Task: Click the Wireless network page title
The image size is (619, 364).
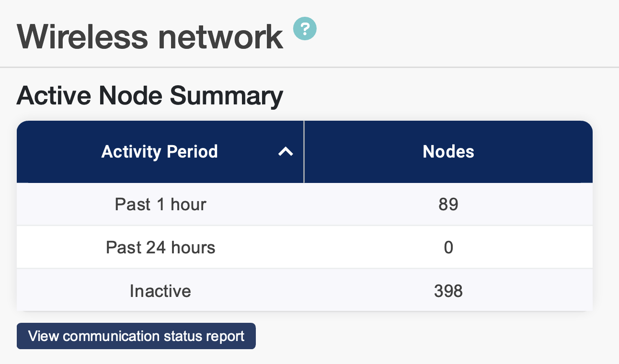Action: 150,36
